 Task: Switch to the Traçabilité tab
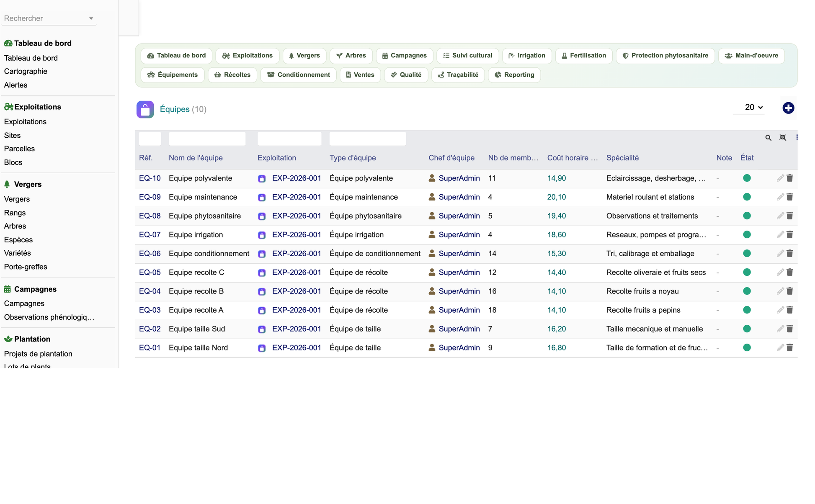(x=458, y=75)
